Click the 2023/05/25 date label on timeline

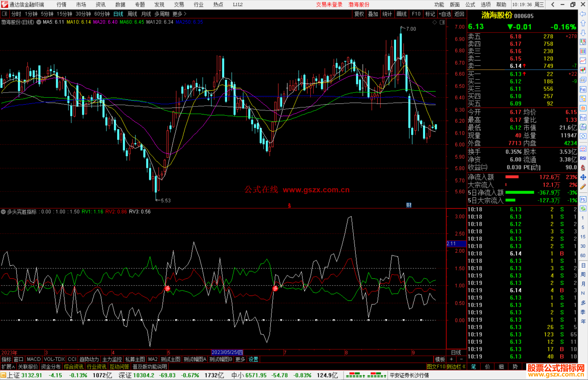tap(227, 352)
